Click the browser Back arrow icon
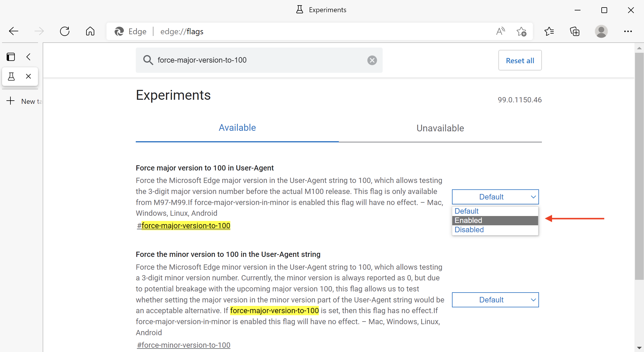 click(x=13, y=31)
